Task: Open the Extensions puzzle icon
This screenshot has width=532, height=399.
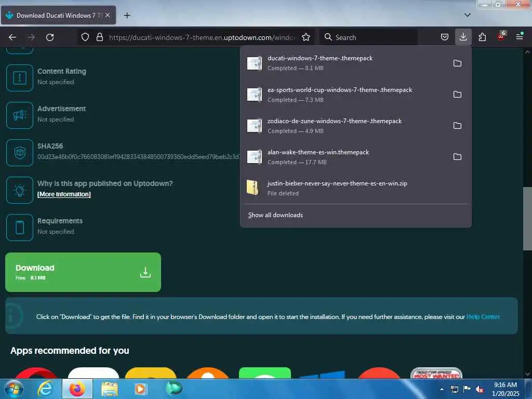Action: [482, 37]
